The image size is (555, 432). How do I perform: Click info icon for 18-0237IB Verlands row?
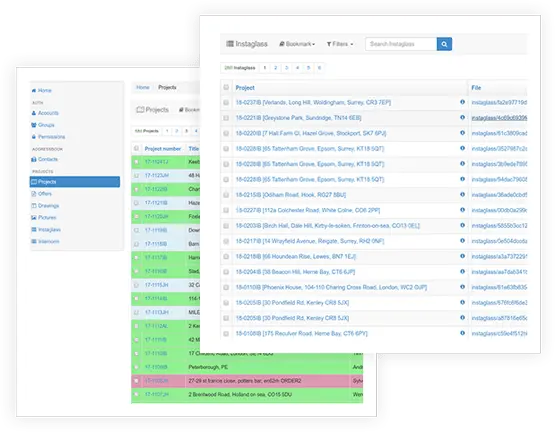click(462, 102)
